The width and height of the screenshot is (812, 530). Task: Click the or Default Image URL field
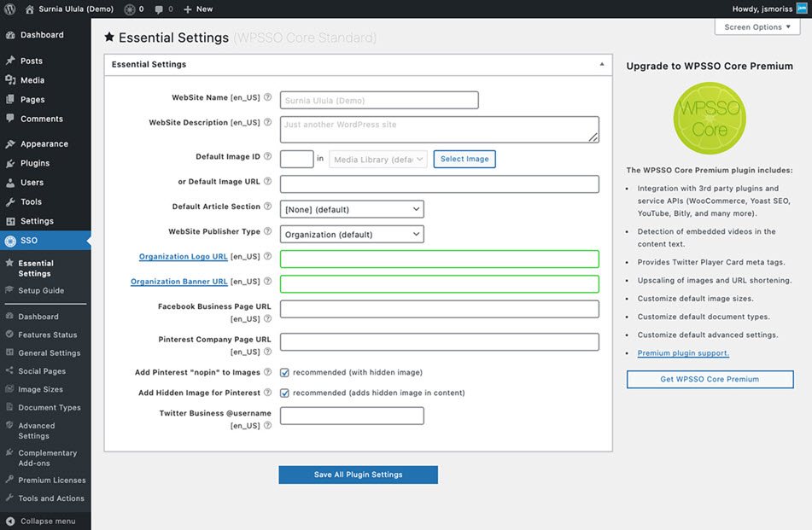[440, 184]
